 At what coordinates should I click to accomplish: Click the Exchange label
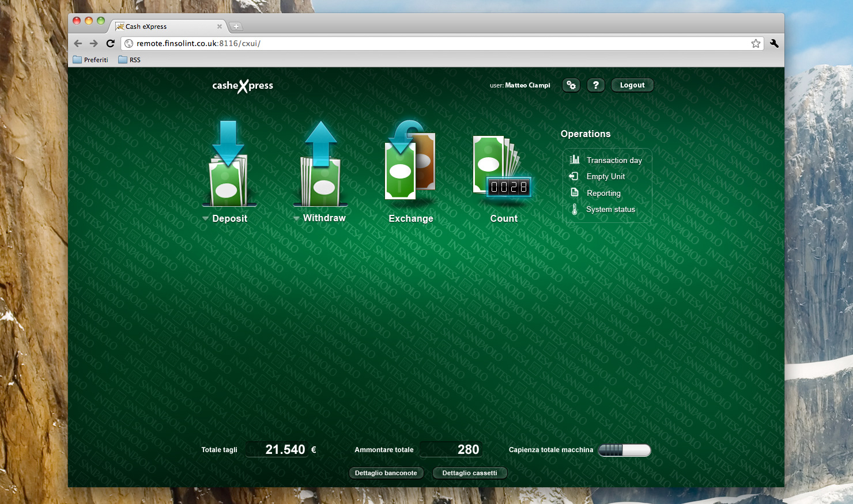point(411,218)
